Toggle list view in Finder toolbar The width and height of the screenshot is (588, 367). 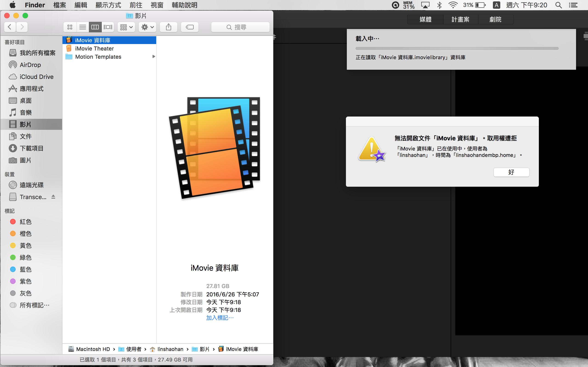point(82,27)
